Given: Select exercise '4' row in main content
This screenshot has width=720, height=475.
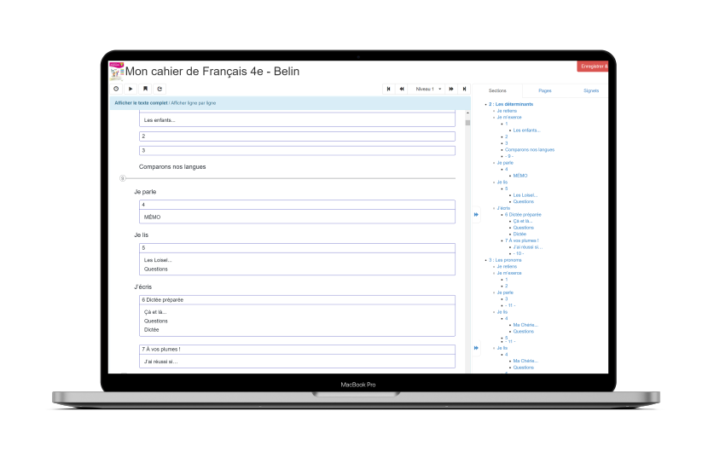Looking at the screenshot, I should point(297,205).
